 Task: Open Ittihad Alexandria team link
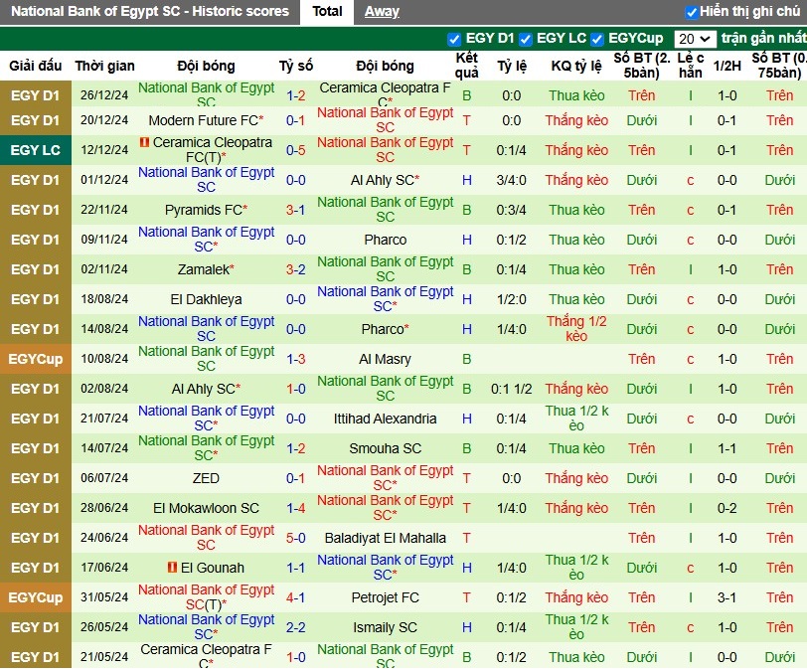385,419
